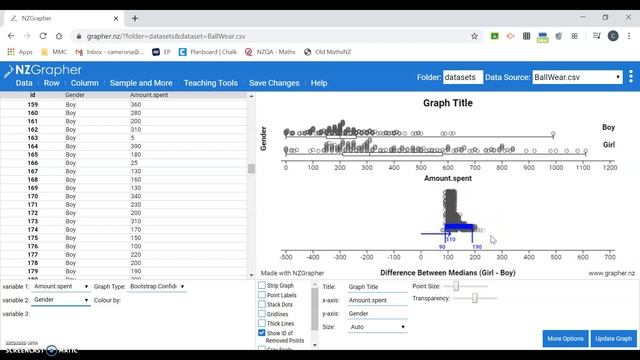640x360 pixels.
Task: Open the variable 1 dropdown
Action: point(61,287)
